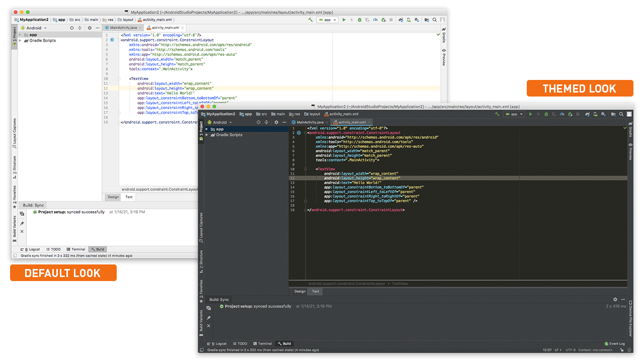Toggle Preview side panel in themed window

click(630, 151)
